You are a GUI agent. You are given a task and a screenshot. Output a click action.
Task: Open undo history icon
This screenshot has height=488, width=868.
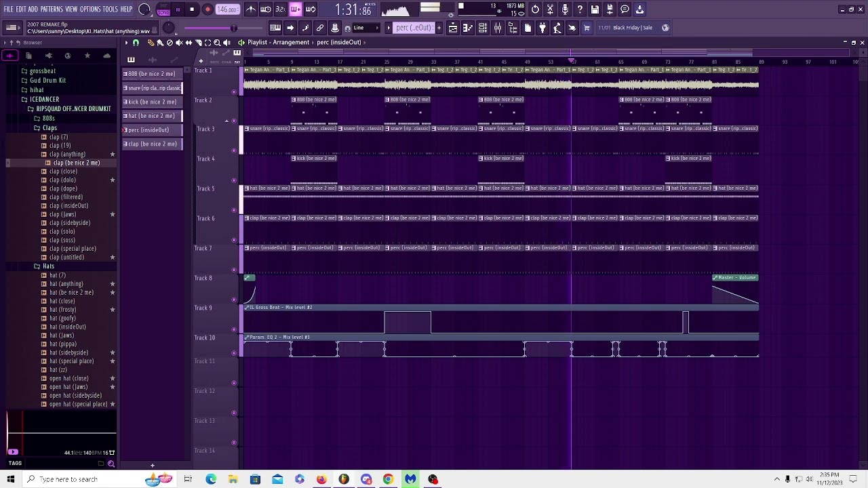535,9
